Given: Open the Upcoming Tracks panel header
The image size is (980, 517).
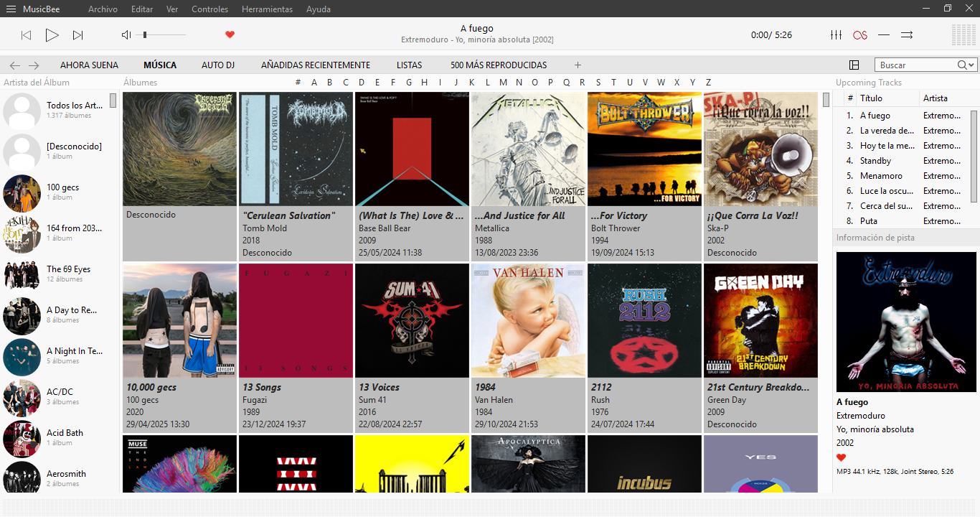Looking at the screenshot, I should (868, 83).
